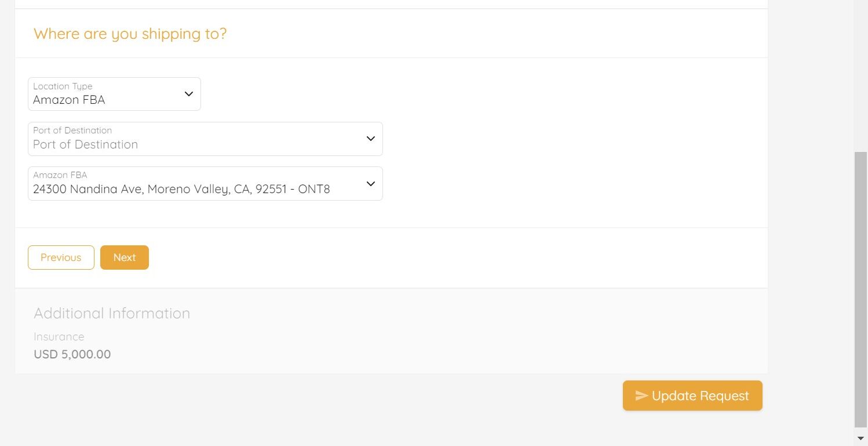Click the scrollbar down arrow

pyautogui.click(x=861, y=438)
